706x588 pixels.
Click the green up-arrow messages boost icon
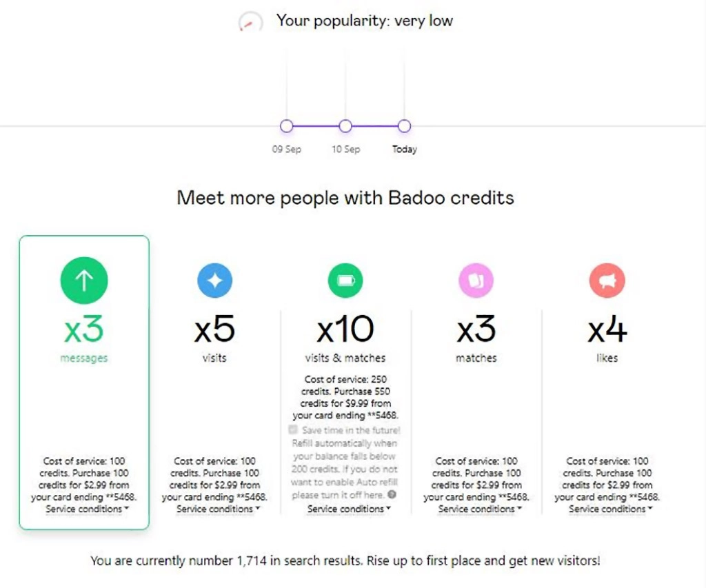pos(84,280)
